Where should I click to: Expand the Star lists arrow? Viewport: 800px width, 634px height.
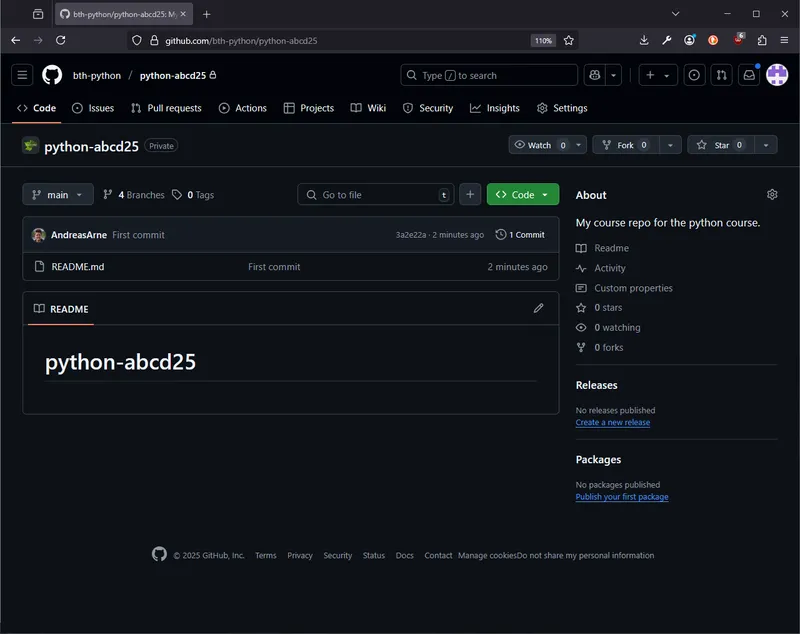pos(766,145)
